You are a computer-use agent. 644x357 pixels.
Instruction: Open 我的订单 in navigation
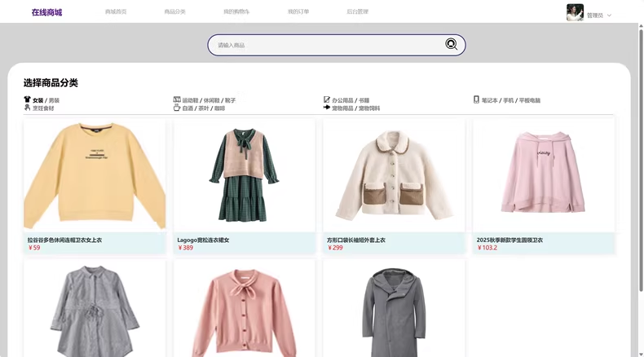click(x=298, y=11)
